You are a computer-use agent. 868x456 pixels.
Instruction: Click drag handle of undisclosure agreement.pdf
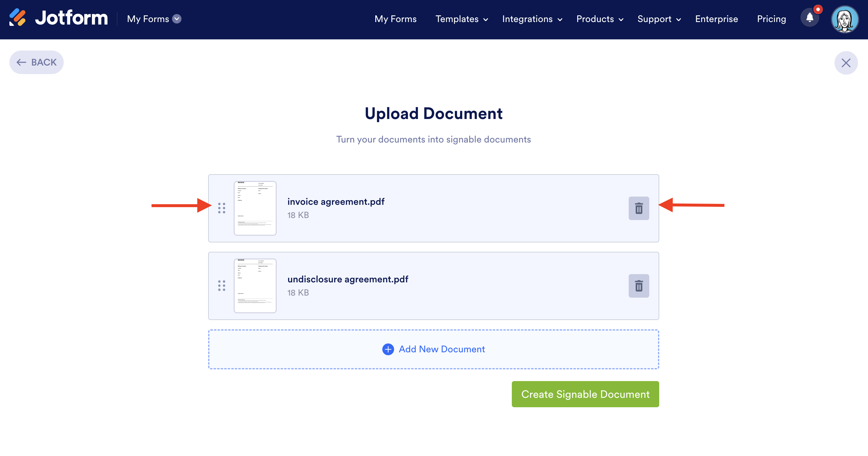click(x=221, y=286)
